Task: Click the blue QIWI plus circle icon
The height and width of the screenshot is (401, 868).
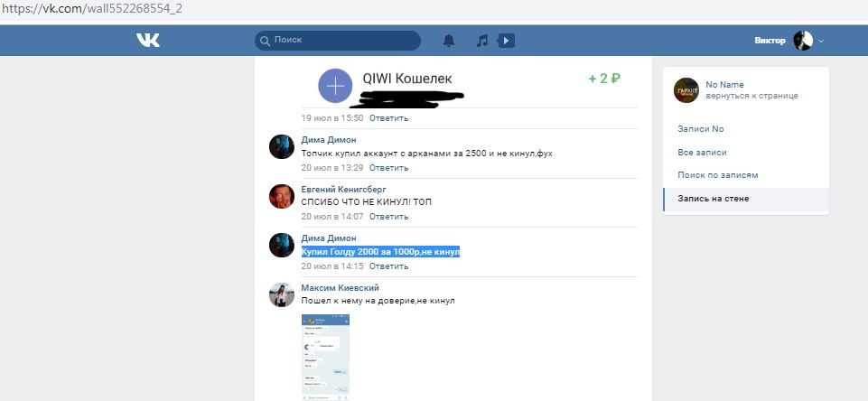Action: 335,86
